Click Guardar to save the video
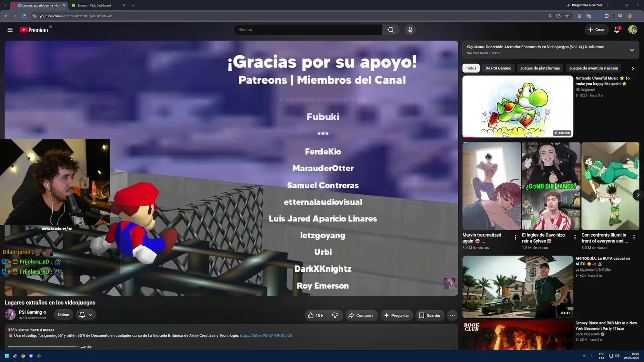This screenshot has height=362, width=644. click(430, 315)
